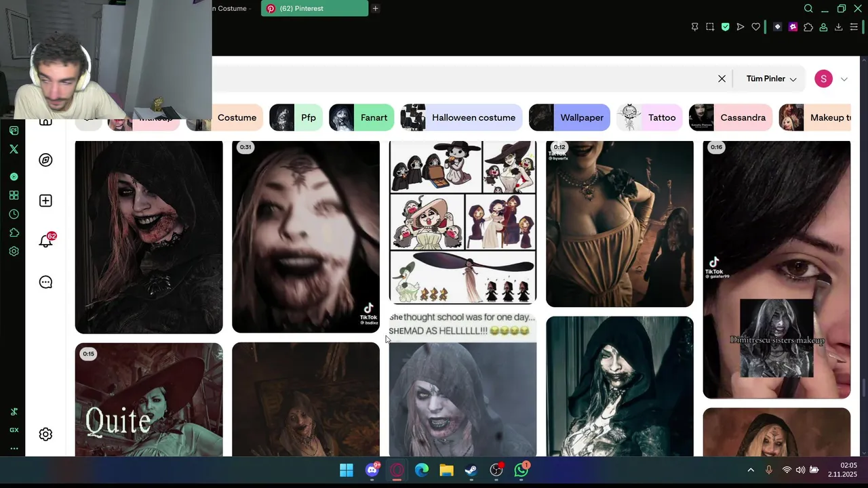868x488 pixels.
Task: Open Opera sidebar workspaces grid icon
Action: coord(14,195)
